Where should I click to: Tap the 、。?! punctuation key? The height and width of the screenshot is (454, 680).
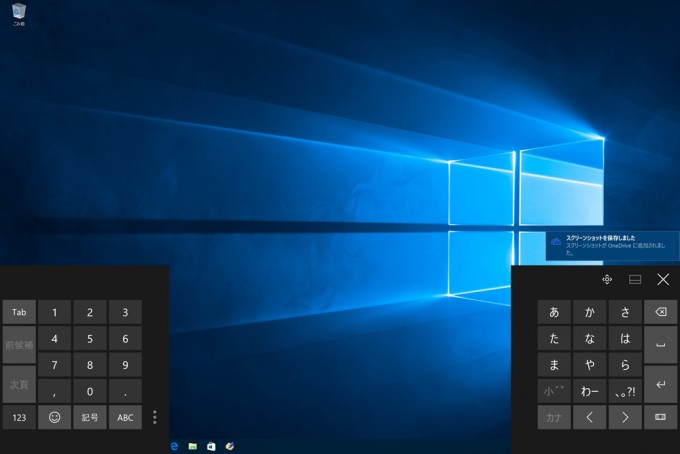pyautogui.click(x=625, y=392)
